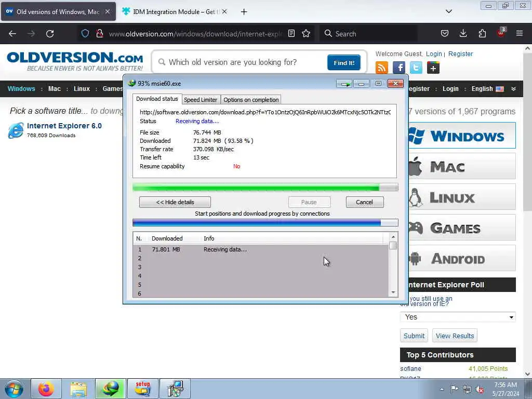The height and width of the screenshot is (399, 532).
Task: Open the Windows nav menu item
Action: point(21,89)
